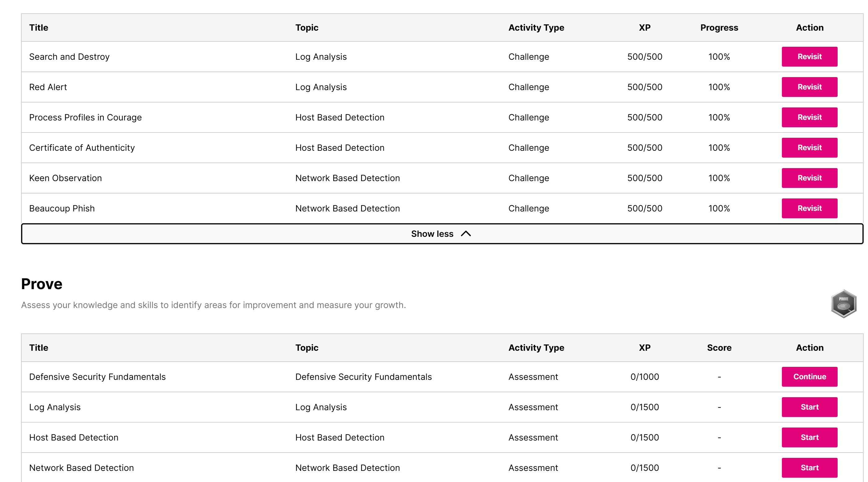Image resolution: width=868 pixels, height=482 pixels.
Task: Open Defensive Security Fundamentals title row
Action: 97,377
